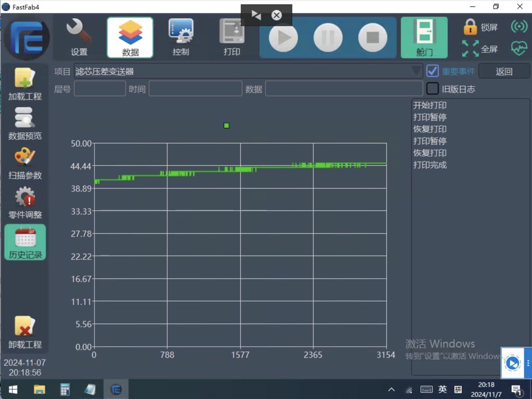
Task: Uncheck the 重要事件 checkbox
Action: (x=432, y=71)
